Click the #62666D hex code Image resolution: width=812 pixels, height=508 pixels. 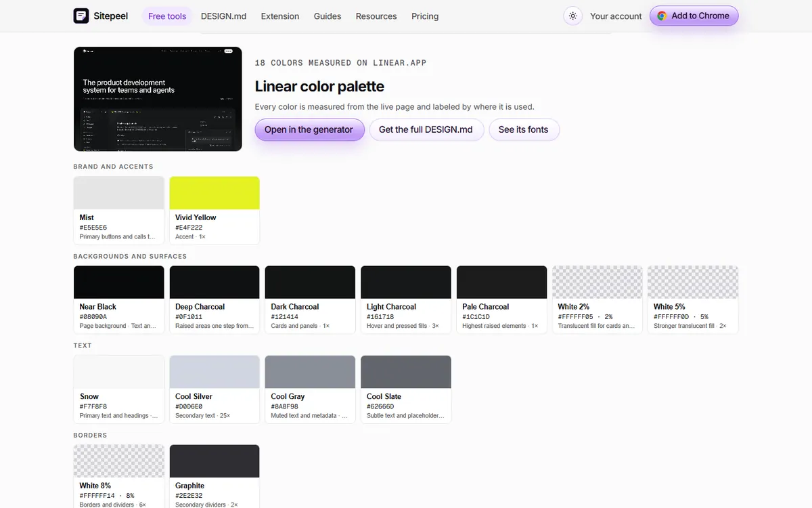pyautogui.click(x=380, y=406)
